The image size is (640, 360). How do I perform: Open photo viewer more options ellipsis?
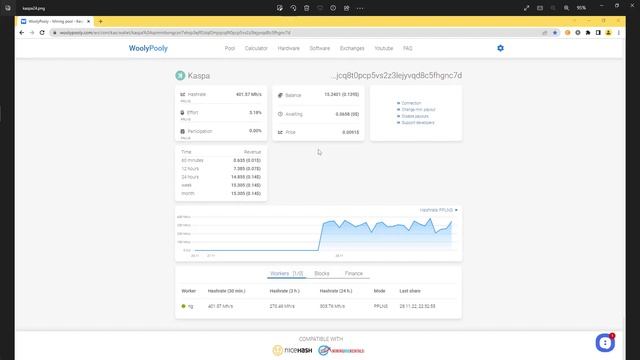[360, 8]
